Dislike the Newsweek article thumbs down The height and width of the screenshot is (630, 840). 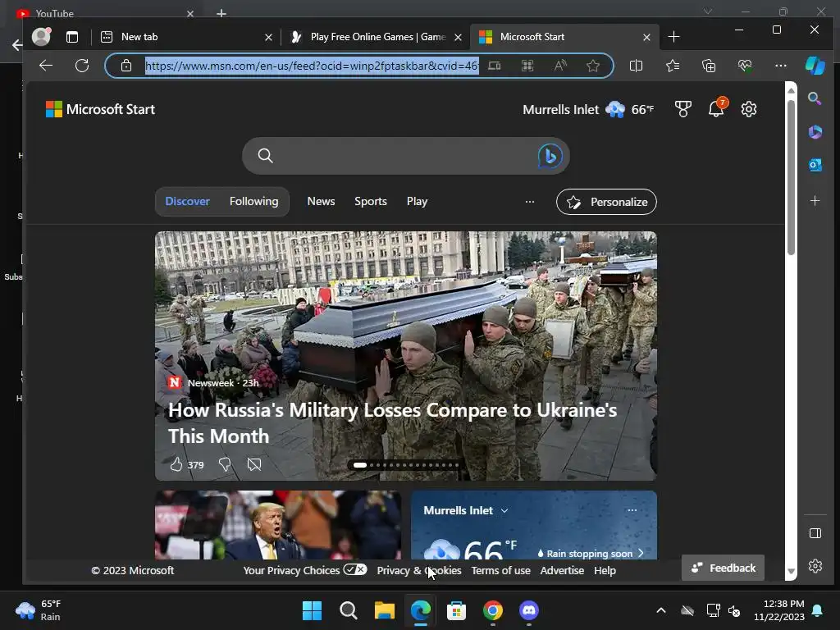tap(225, 464)
